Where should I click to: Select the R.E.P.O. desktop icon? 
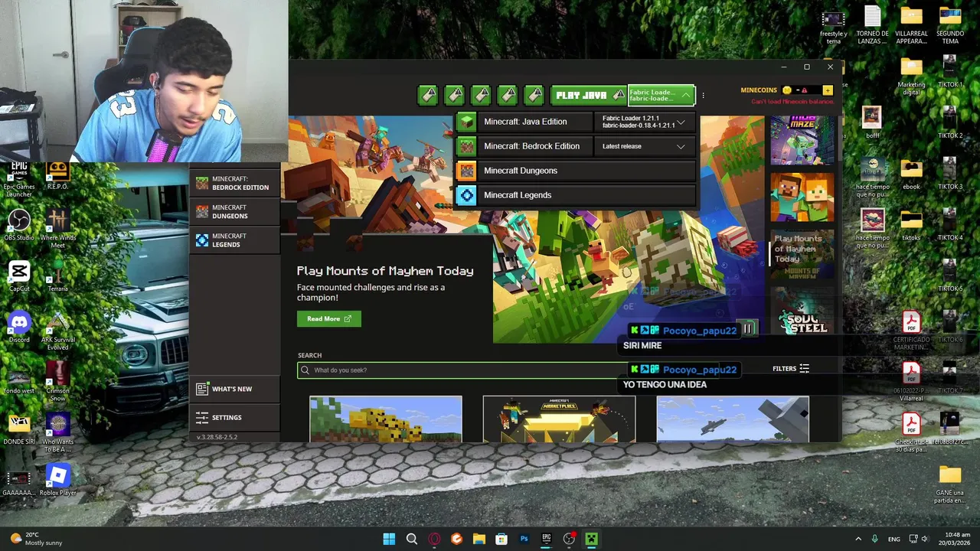[x=57, y=175]
